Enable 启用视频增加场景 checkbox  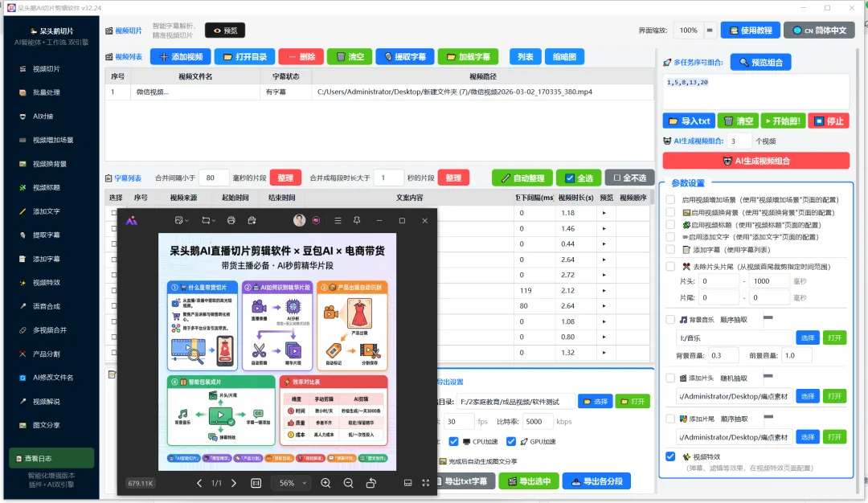pos(670,200)
